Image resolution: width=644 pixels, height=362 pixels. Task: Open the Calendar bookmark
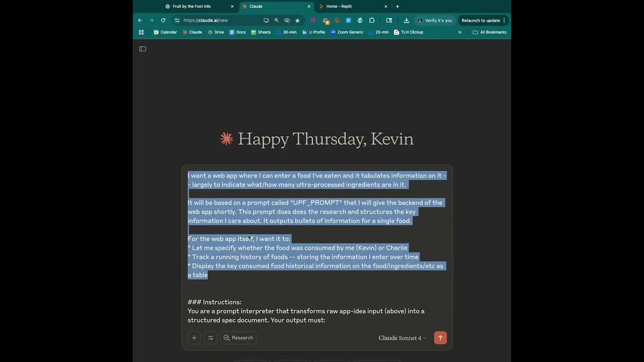coord(166,32)
